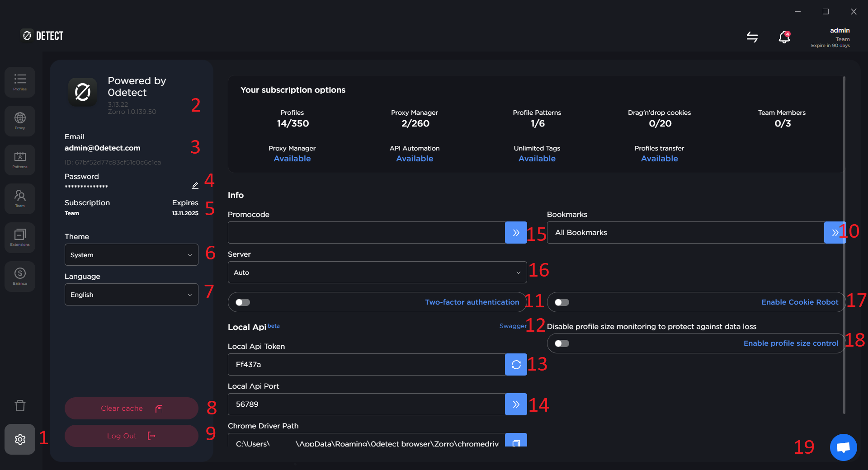Expand the Theme dropdown
This screenshot has width=868, height=470.
(x=131, y=255)
